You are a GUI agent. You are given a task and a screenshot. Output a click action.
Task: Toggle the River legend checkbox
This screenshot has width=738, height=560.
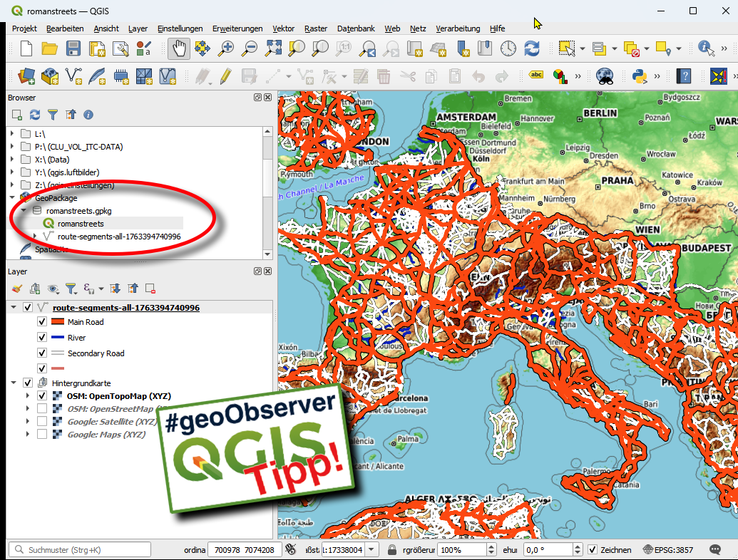coord(42,338)
